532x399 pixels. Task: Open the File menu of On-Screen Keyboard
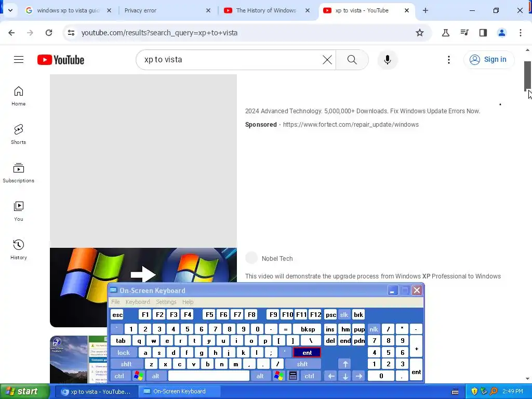(x=116, y=302)
